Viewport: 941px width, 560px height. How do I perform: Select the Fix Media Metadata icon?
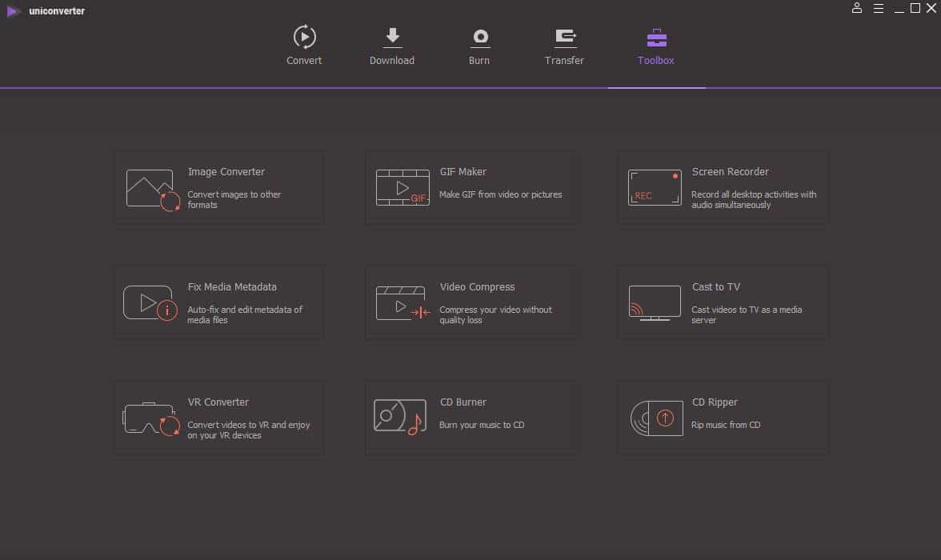[x=150, y=303]
